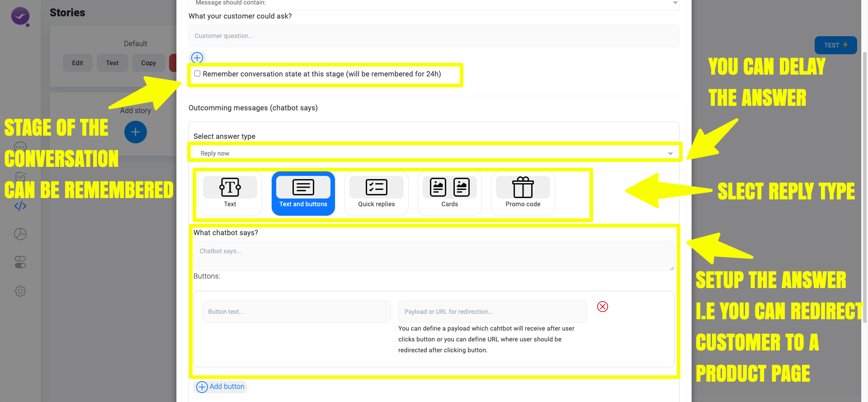
Task: Select Promo code answer type
Action: tap(523, 194)
